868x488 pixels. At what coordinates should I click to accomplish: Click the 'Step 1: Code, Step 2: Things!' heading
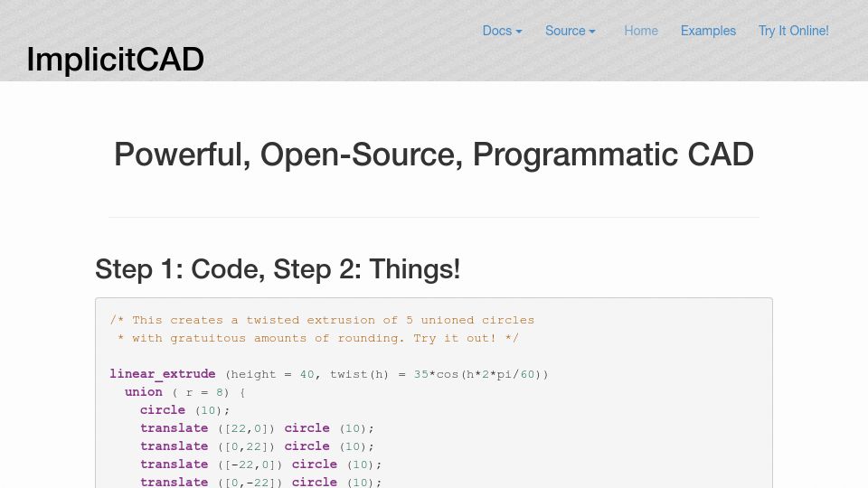pyautogui.click(x=278, y=269)
